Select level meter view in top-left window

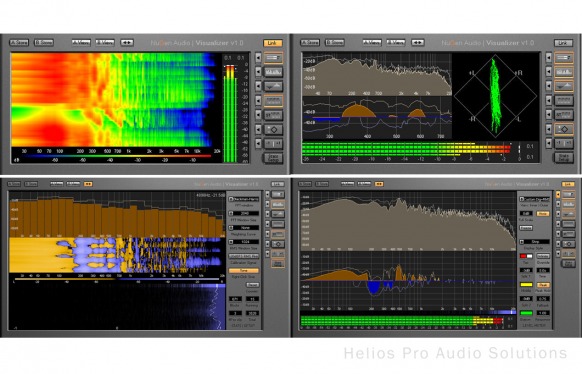(x=273, y=58)
